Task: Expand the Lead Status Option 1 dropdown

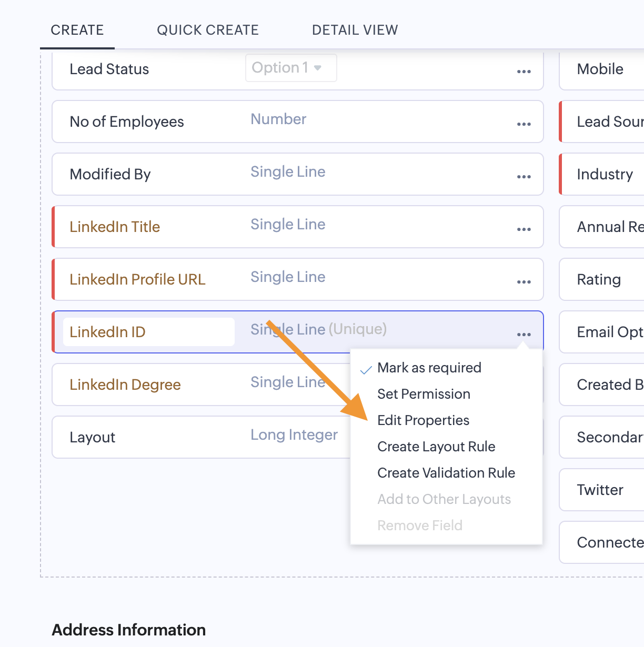Action: click(x=291, y=68)
